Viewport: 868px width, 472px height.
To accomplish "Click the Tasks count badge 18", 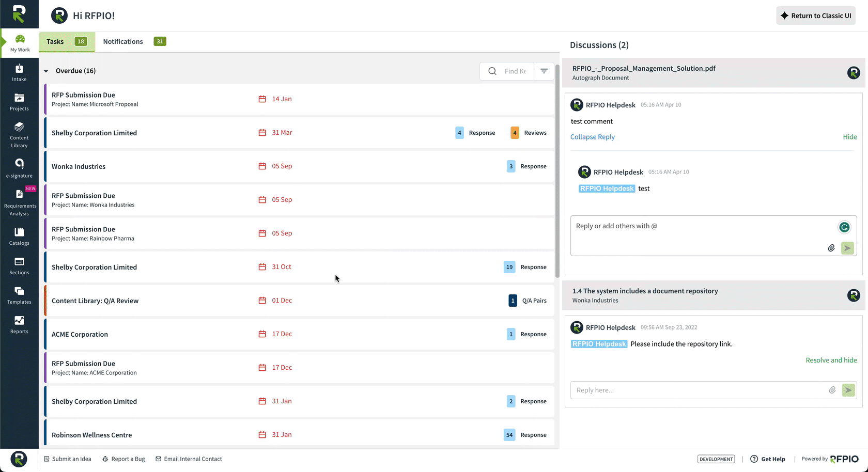I will point(81,41).
